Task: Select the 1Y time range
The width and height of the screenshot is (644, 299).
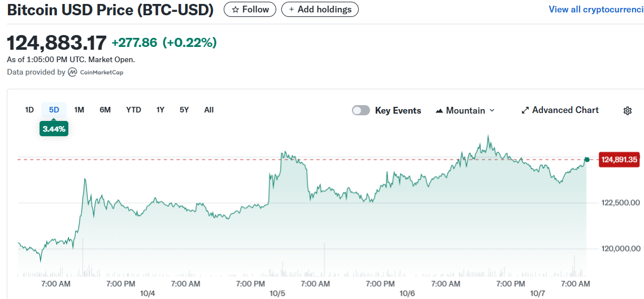Action: 160,110
